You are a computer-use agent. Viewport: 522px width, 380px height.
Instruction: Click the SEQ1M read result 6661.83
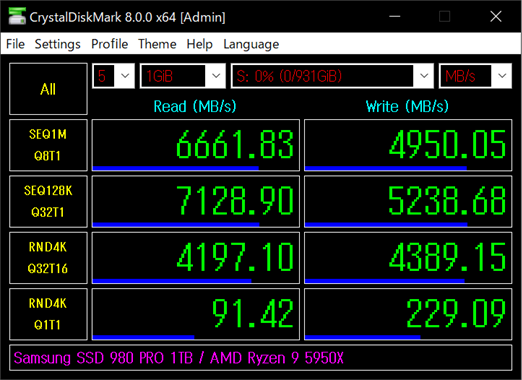coord(196,145)
